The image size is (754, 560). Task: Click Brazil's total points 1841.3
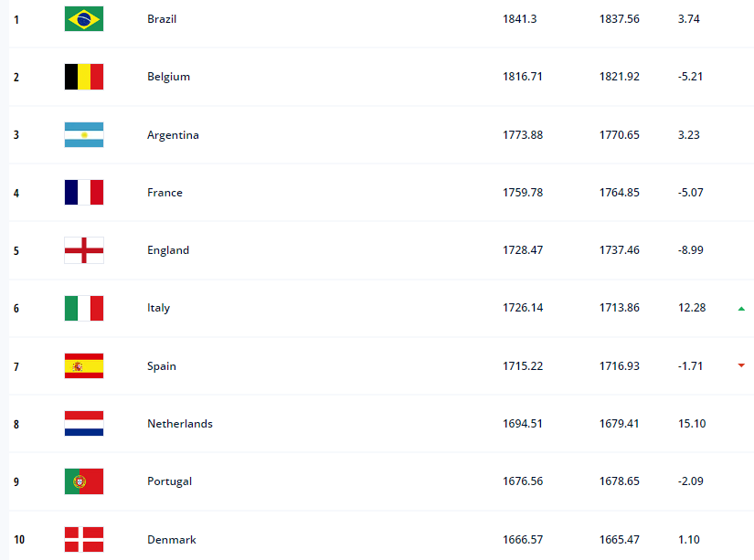[519, 18]
